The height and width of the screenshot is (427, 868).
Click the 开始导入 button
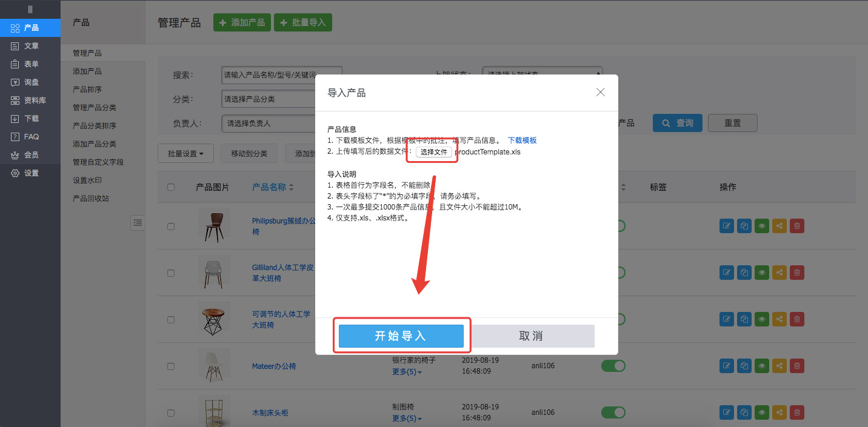(x=401, y=336)
